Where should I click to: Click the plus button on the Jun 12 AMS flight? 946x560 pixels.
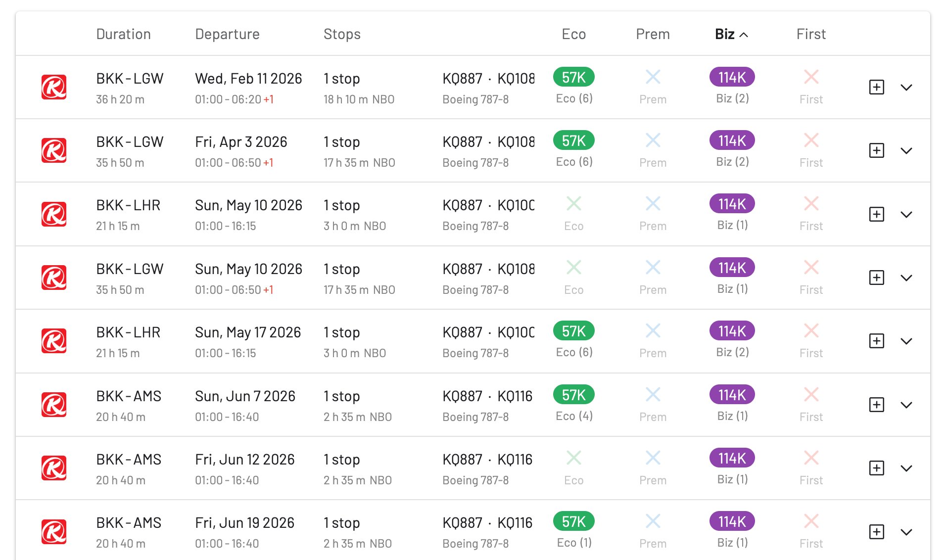[x=877, y=467]
